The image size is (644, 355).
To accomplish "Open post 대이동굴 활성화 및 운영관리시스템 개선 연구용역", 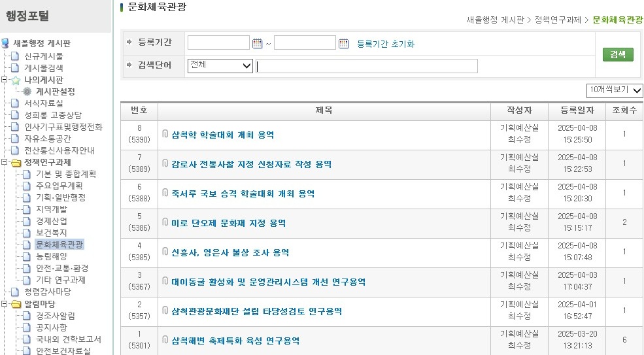I will pos(268,282).
